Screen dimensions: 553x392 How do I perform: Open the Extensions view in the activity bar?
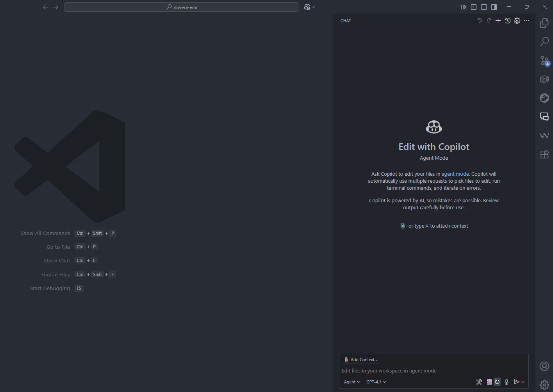(544, 154)
